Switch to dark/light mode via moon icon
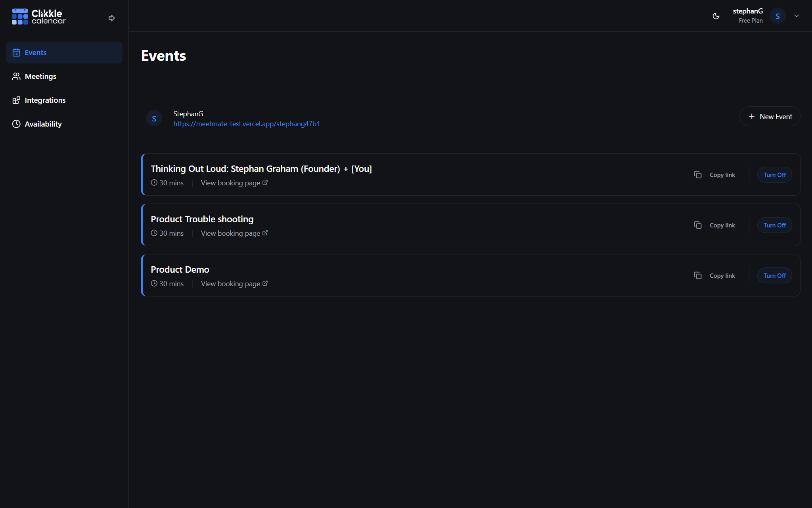 pos(716,16)
